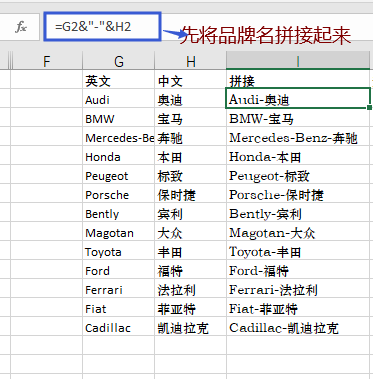Select column I header

pos(298,61)
